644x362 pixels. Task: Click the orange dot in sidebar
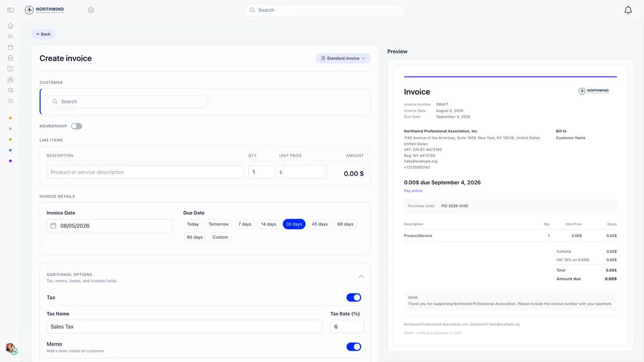[x=10, y=118]
